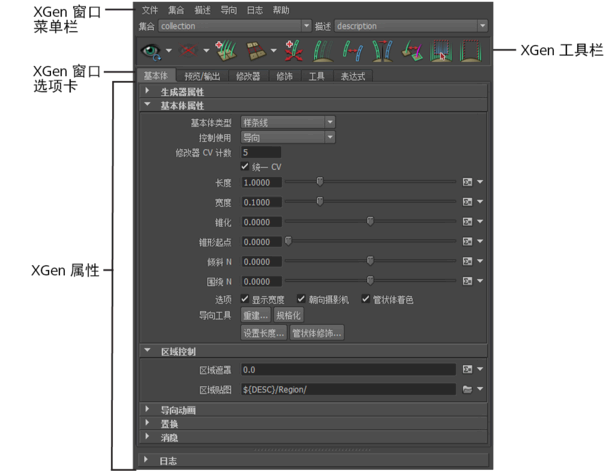This screenshot has height=471, width=606.
Task: Adjust the 宽度 slider handle
Action: coord(320,201)
